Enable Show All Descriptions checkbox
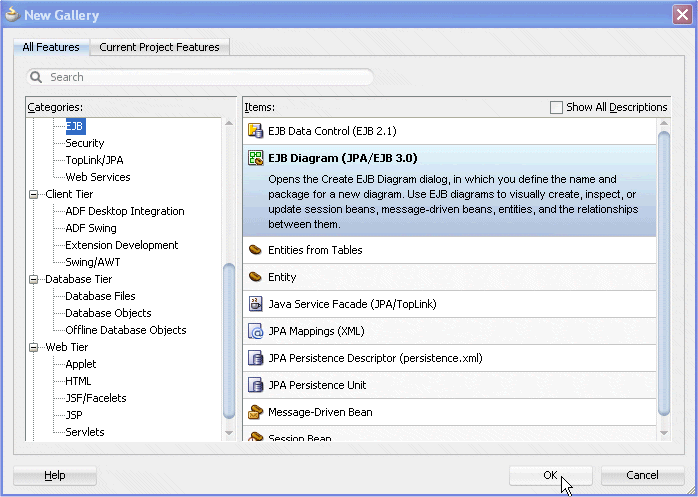Screen dimensions: 698x497 (x=556, y=107)
